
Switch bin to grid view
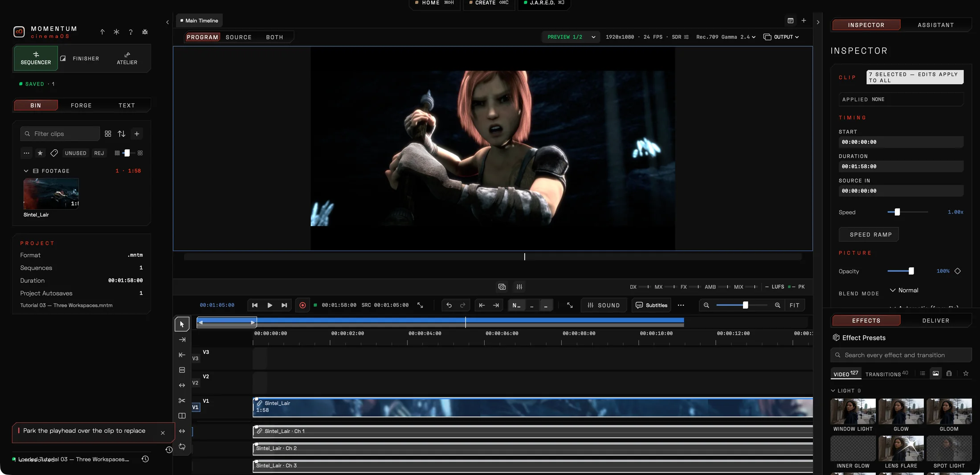pos(108,134)
